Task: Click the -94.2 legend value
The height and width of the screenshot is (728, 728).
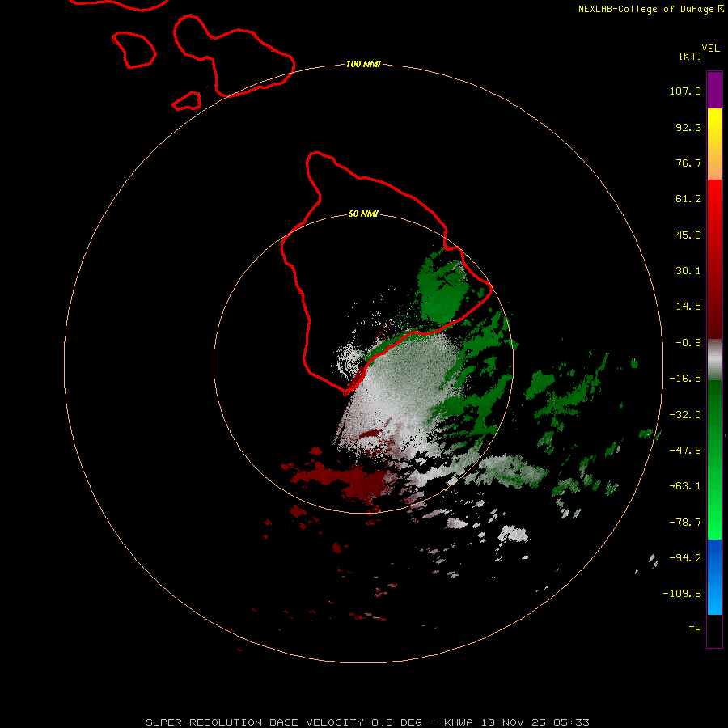Action: point(685,558)
